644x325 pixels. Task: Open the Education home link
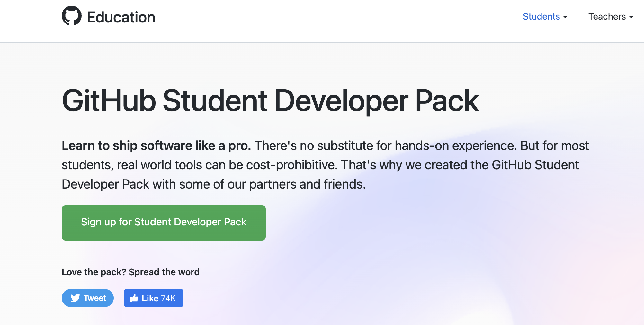click(121, 17)
